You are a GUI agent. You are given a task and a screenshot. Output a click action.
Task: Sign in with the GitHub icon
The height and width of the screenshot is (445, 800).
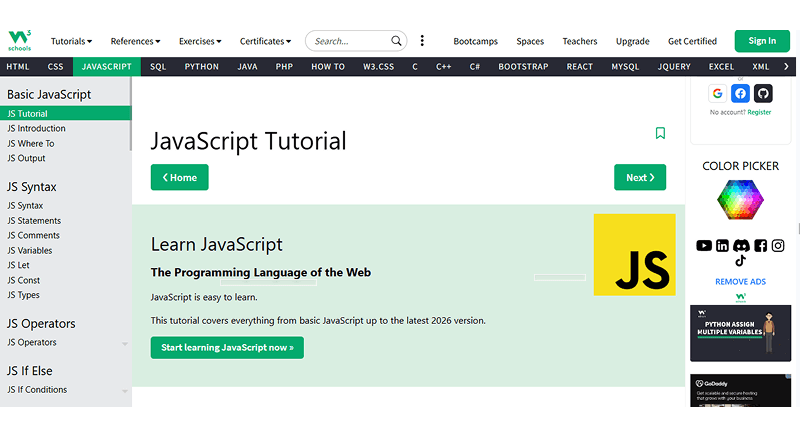coord(763,93)
